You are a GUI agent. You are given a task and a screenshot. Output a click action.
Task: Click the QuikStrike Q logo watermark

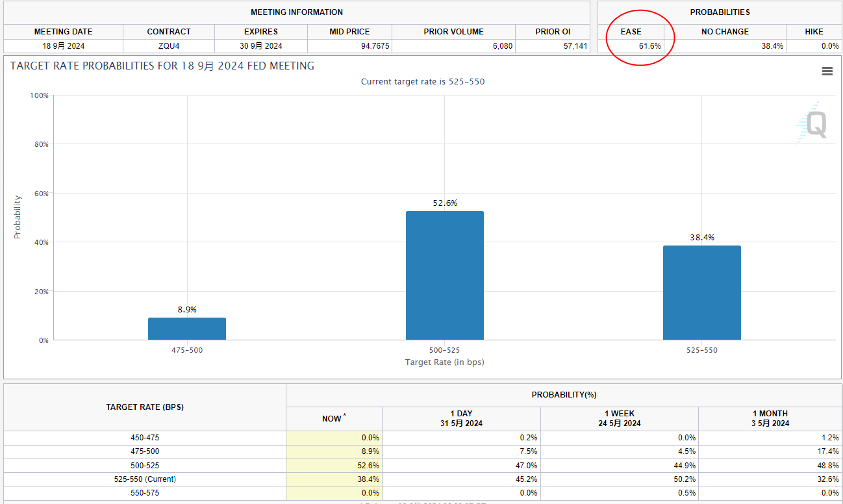tap(811, 123)
